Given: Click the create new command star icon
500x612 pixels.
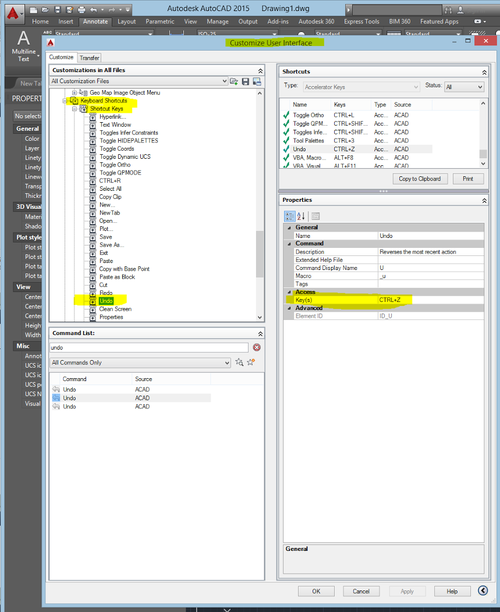Looking at the screenshot, I should click(251, 362).
